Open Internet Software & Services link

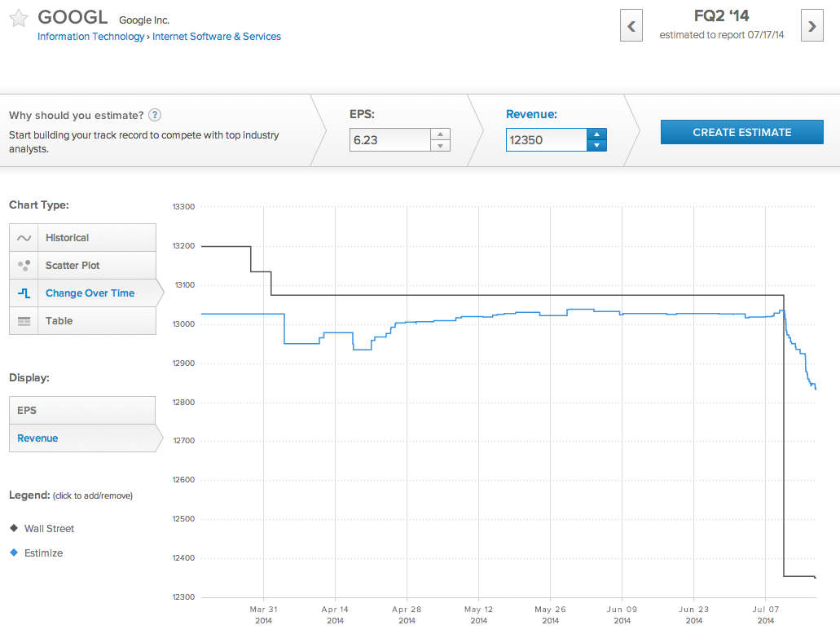click(x=217, y=37)
